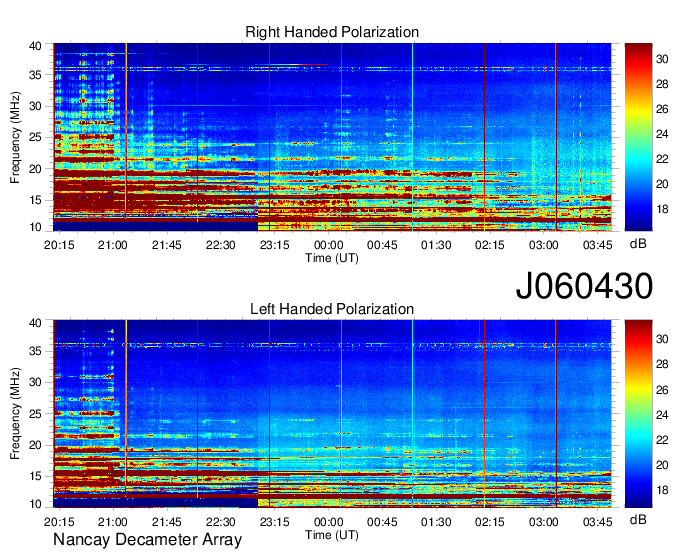Click the 40 MHz frequency tick of Right Handed plot

35,46
